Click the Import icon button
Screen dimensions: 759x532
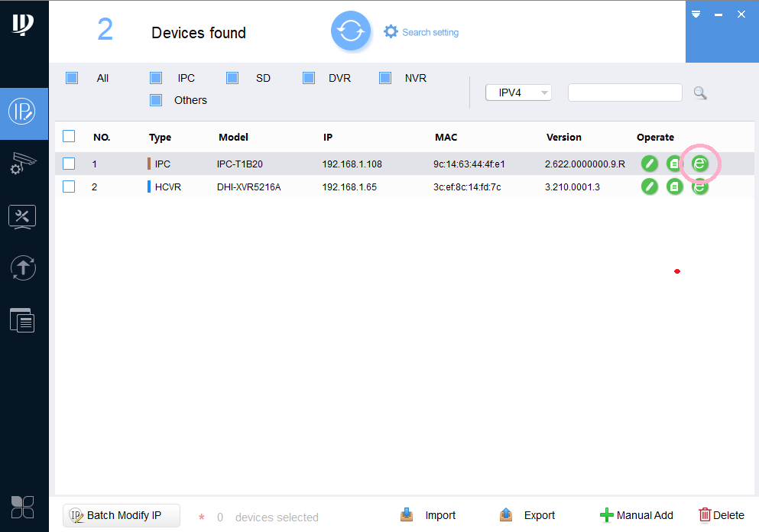[x=407, y=514]
